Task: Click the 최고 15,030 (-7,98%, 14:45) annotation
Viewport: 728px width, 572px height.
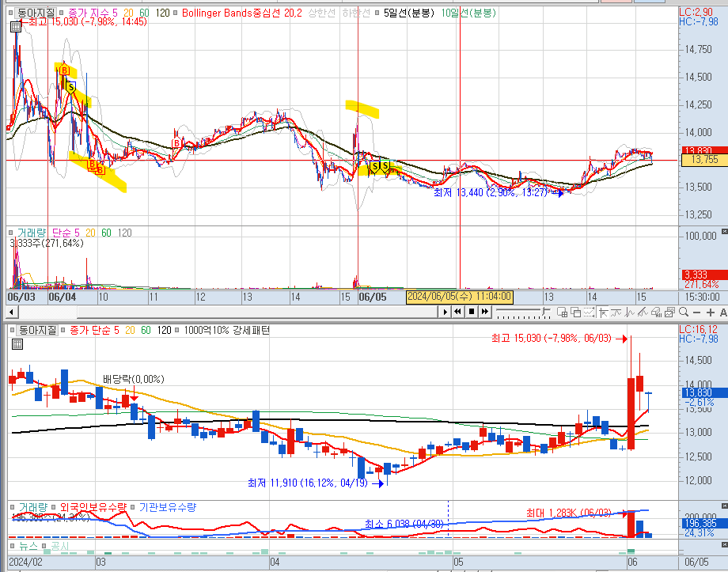Action: tap(88, 21)
